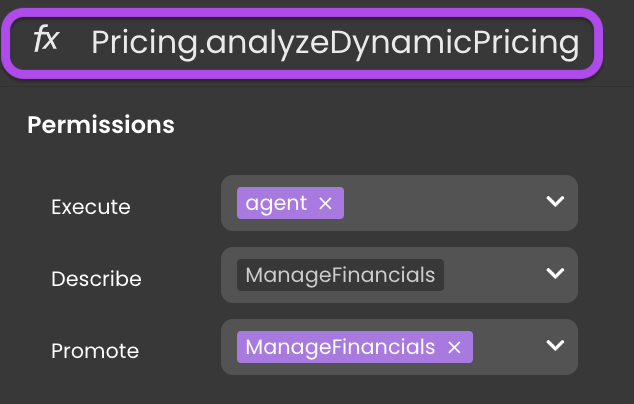Click the fx function icon

tap(46, 39)
